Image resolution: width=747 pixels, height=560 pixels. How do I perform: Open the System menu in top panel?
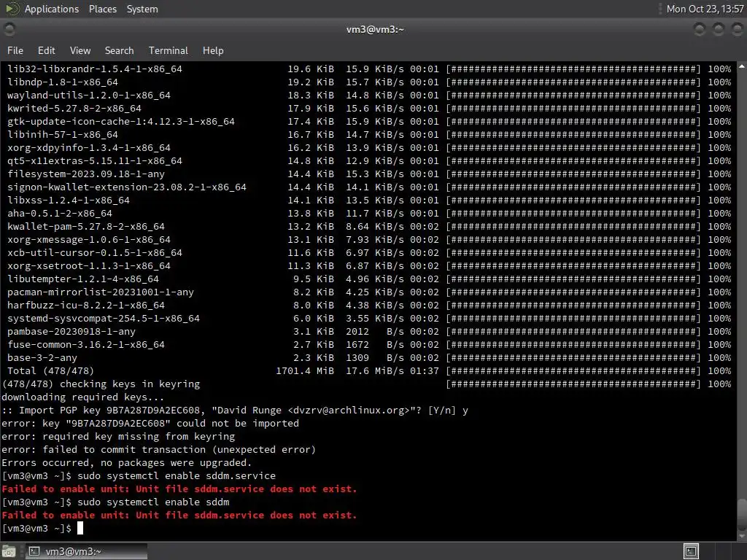tap(142, 9)
